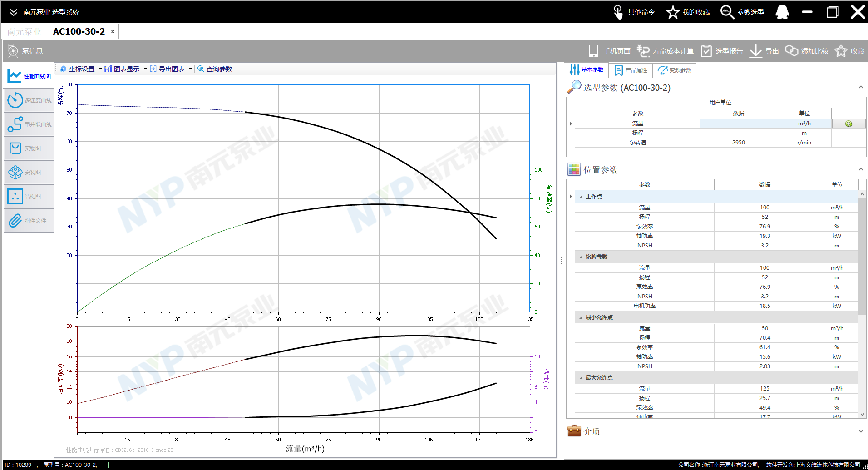Collapse the 选型参数 section
The height and width of the screenshot is (470, 868).
pos(861,87)
